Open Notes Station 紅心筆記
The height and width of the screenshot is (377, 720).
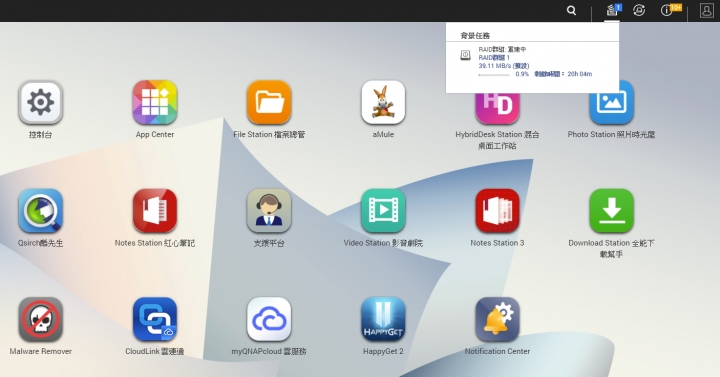(x=155, y=211)
